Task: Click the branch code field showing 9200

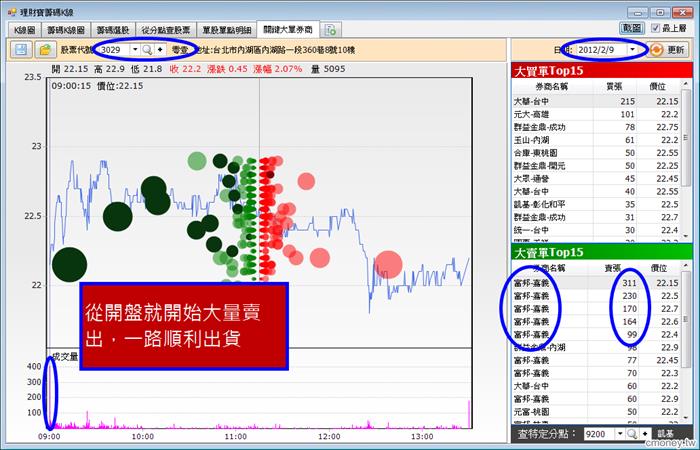Action: pyautogui.click(x=599, y=434)
